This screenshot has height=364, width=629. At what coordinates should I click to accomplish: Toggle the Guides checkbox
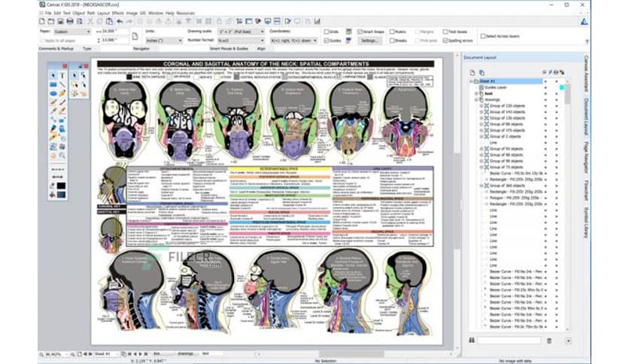327,41
